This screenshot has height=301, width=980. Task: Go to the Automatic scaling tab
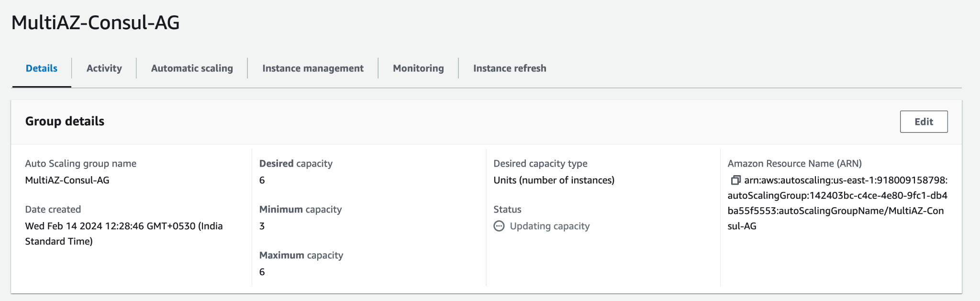pyautogui.click(x=192, y=68)
